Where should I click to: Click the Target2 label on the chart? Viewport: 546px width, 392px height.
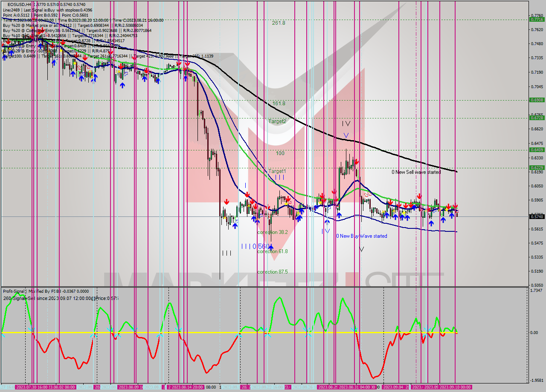point(277,121)
